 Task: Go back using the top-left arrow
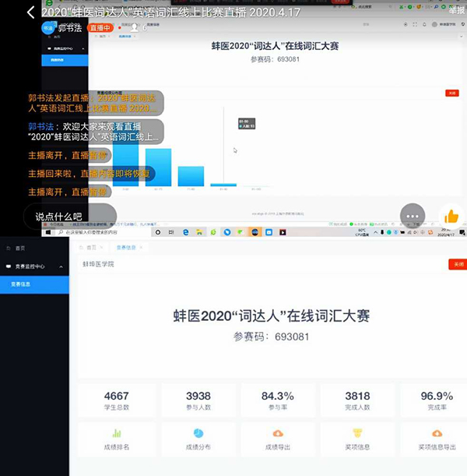(x=30, y=12)
